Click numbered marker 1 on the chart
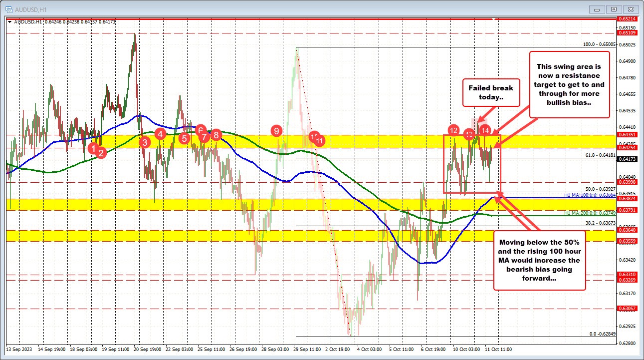This screenshot has height=360, width=644. 93,149
